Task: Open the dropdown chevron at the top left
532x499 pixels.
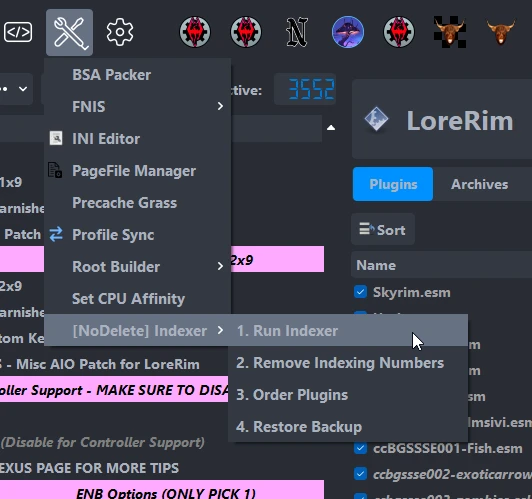Action: coord(23,89)
